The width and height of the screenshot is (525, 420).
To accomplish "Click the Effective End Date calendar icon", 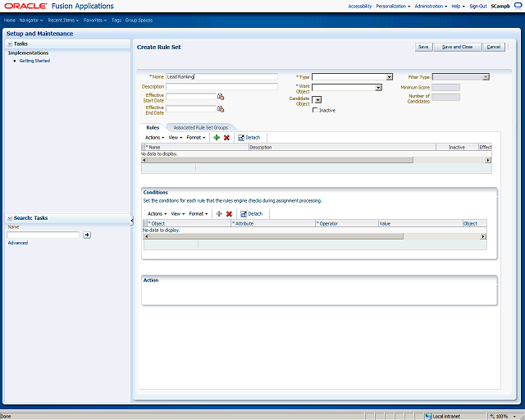I will click(x=221, y=109).
